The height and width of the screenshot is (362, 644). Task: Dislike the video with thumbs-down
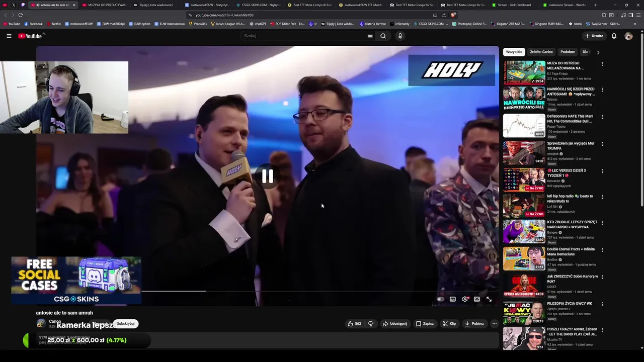(371, 324)
